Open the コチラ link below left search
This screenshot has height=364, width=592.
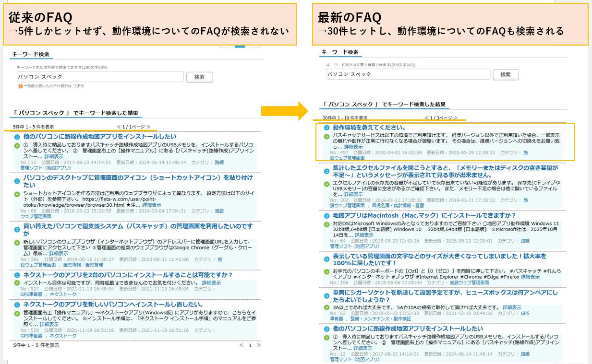78,86
